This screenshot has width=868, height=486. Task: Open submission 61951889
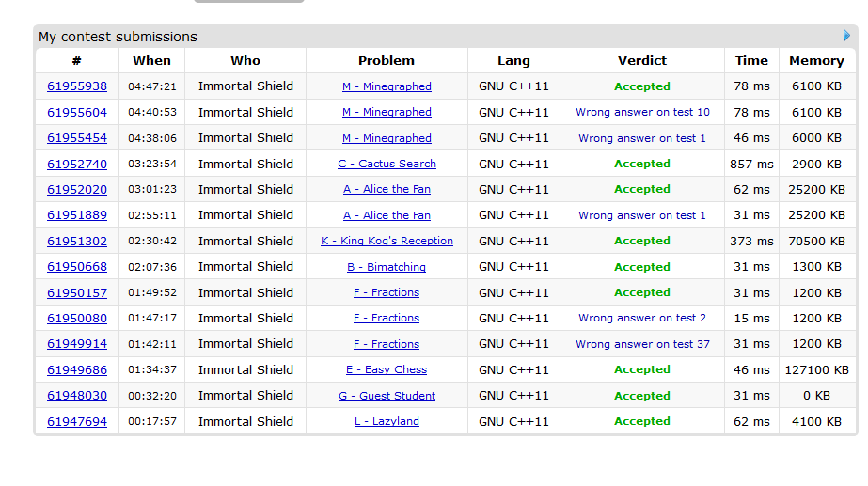[x=77, y=215]
